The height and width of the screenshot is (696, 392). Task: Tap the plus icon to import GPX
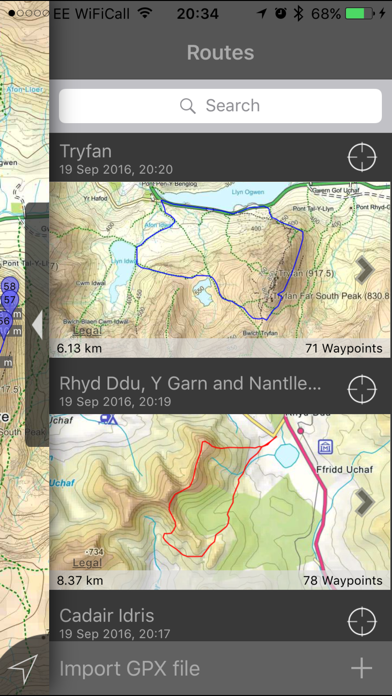click(361, 668)
